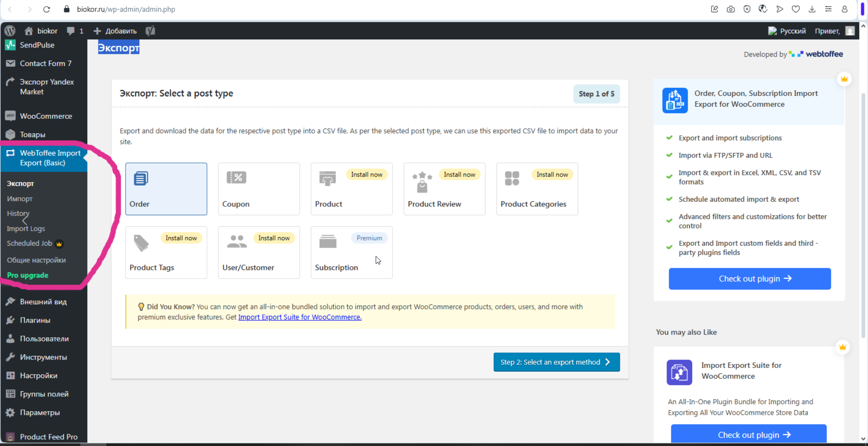Click the page vertical scrollbar

[x=863, y=215]
